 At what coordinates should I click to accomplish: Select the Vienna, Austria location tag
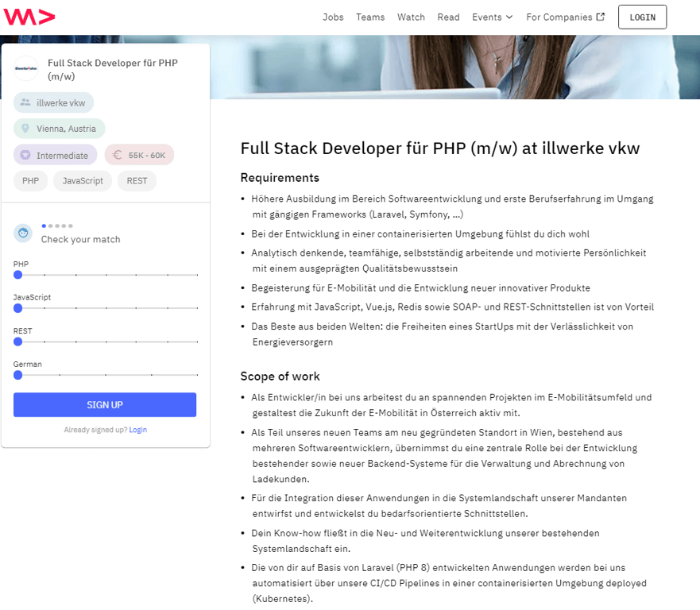click(60, 129)
